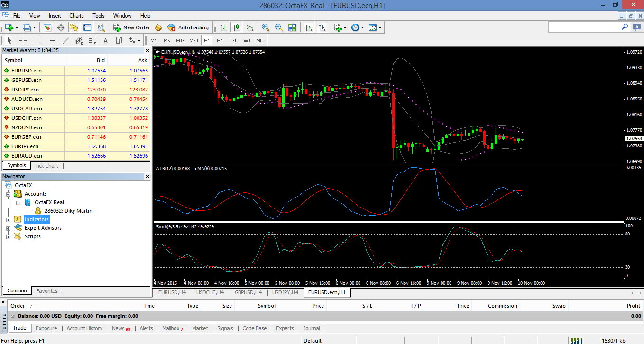Insert a Fibonacci retracement
Viewport: 644px width, 344px height.
(x=92, y=40)
